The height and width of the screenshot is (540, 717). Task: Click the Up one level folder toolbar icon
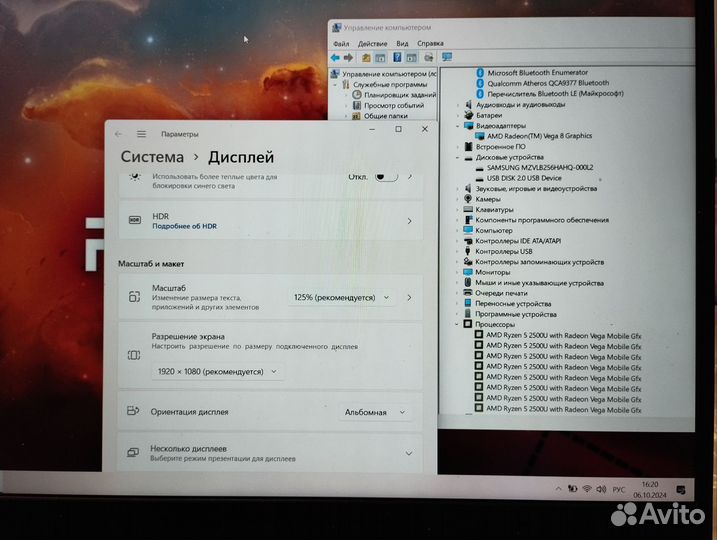click(366, 58)
